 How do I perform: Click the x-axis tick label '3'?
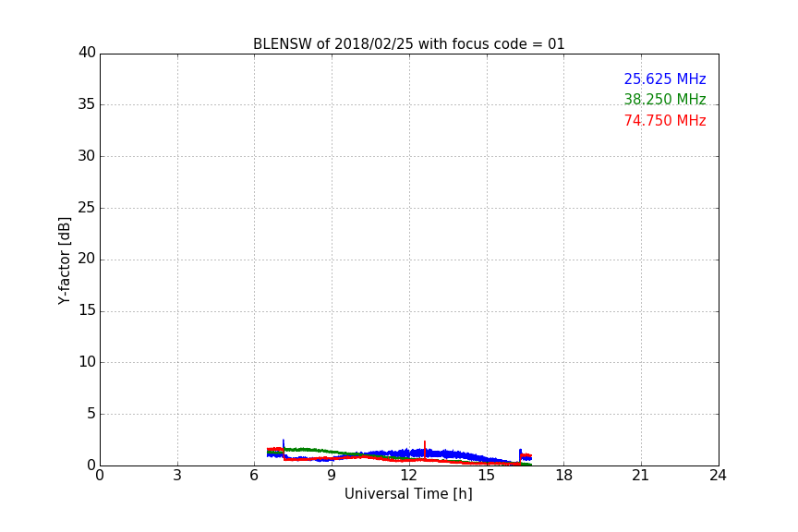tap(177, 476)
